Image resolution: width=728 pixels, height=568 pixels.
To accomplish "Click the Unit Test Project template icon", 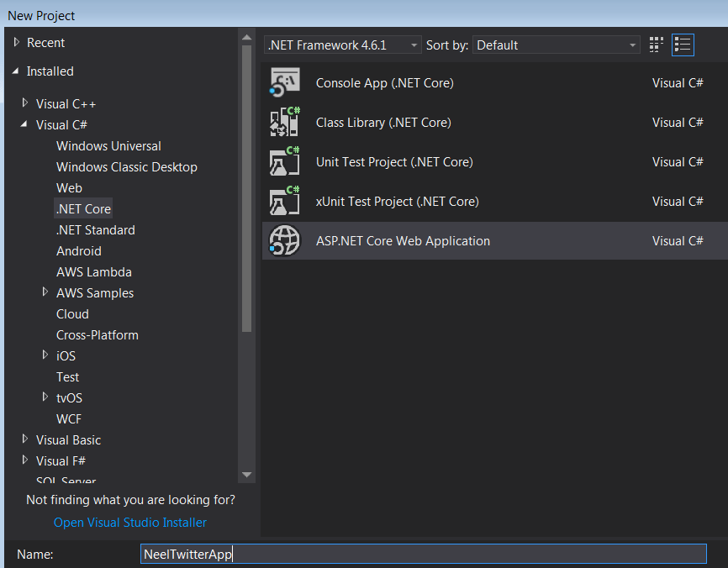I will 284,162.
